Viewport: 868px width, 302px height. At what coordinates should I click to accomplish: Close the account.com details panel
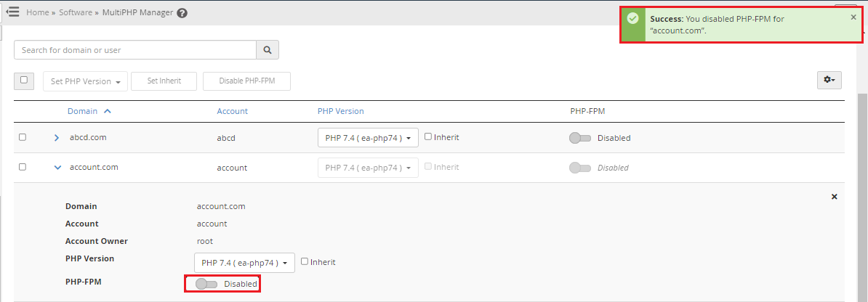point(835,197)
